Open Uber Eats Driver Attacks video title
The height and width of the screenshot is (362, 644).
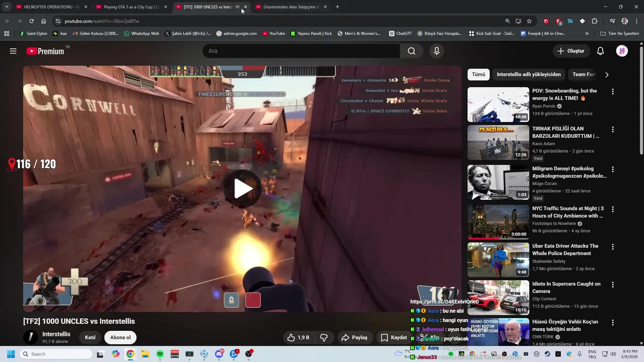565,250
